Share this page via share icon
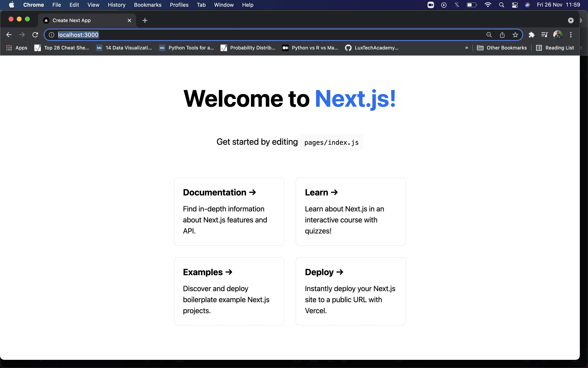This screenshot has width=588, height=368. (502, 35)
